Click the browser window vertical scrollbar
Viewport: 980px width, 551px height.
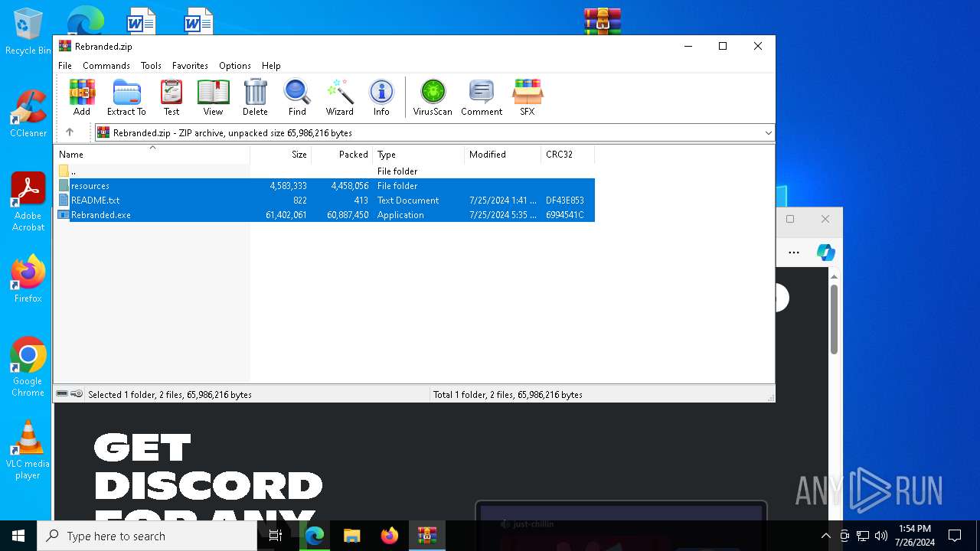click(x=834, y=319)
